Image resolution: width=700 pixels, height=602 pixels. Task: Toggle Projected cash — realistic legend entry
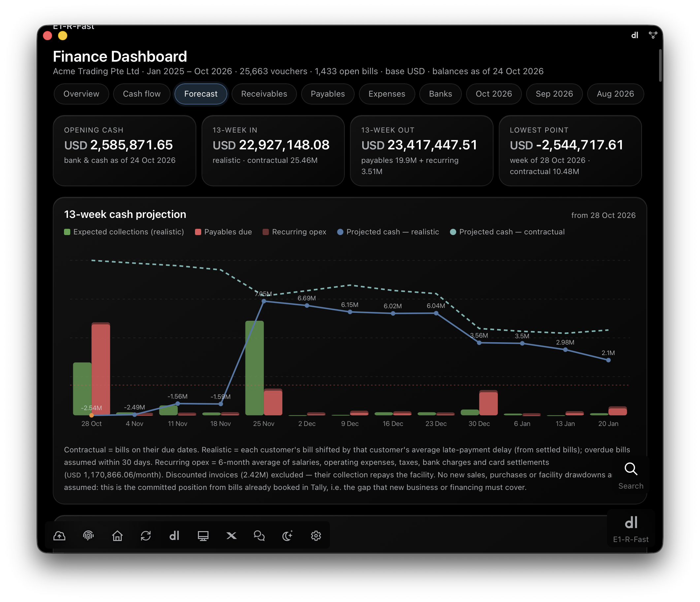pyautogui.click(x=388, y=232)
